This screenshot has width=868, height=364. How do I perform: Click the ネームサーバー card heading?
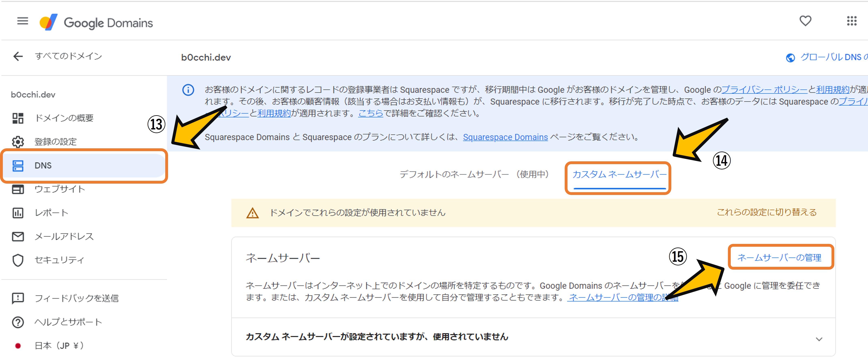coord(283,258)
